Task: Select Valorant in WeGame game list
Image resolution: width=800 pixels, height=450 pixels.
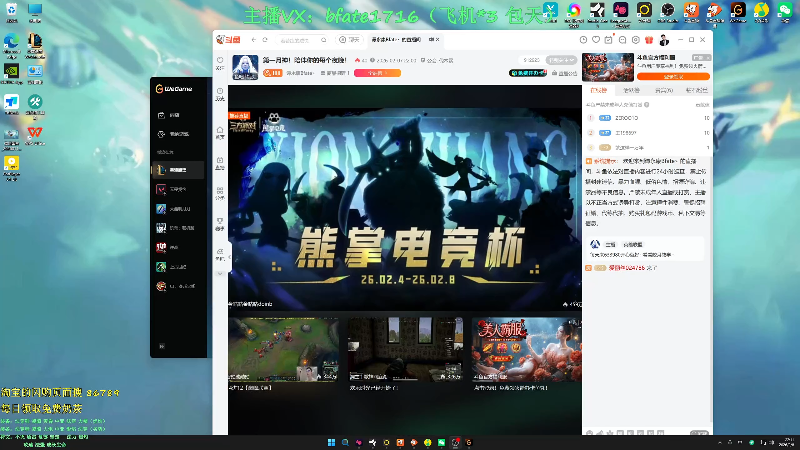Action: [178, 189]
